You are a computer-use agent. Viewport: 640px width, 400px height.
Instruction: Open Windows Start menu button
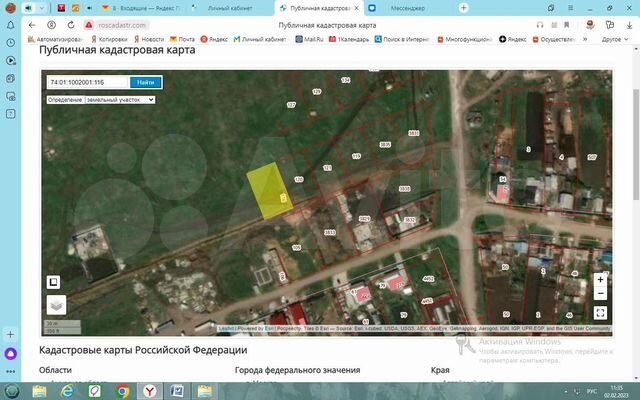13,390
